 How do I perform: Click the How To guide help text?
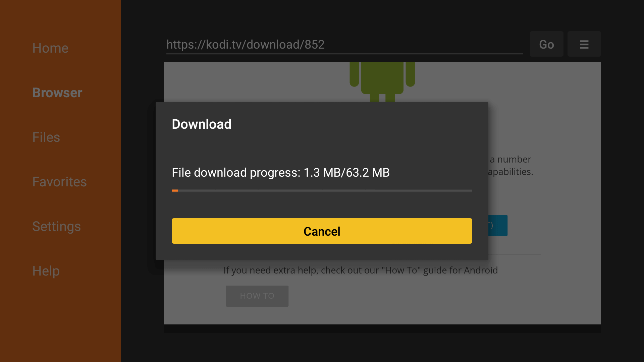tap(361, 270)
